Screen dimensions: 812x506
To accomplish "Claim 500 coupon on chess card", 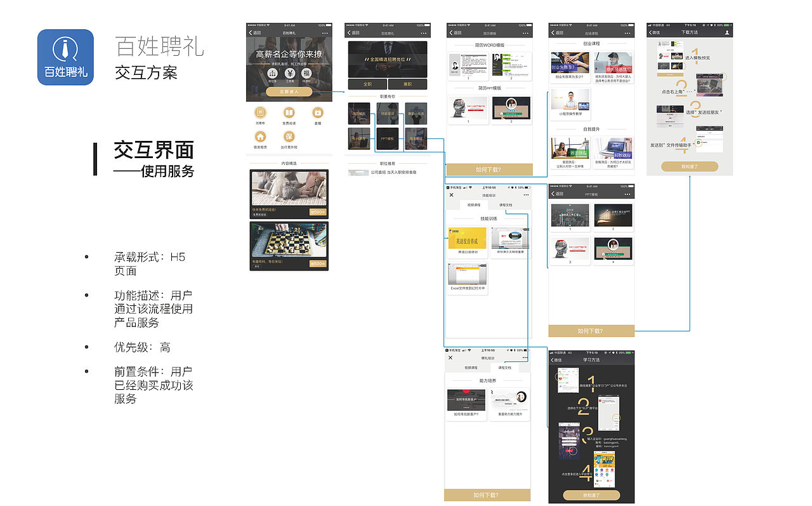I will coord(317,263).
